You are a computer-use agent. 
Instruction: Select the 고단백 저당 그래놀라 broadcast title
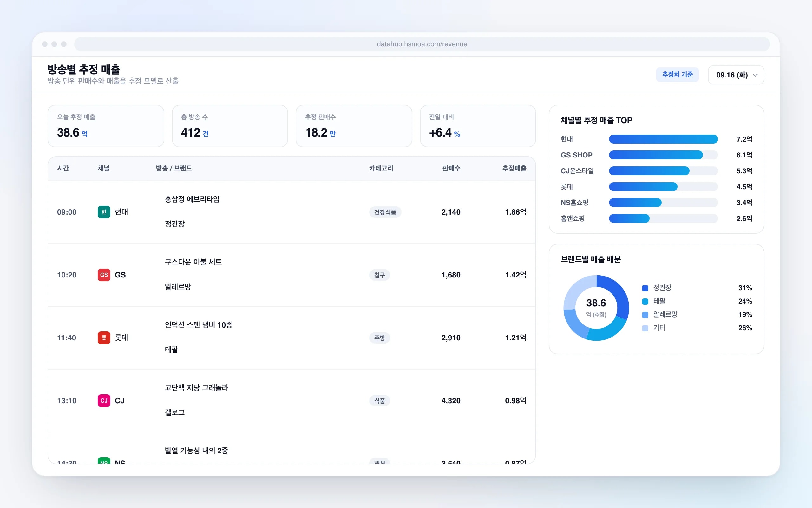pos(196,388)
